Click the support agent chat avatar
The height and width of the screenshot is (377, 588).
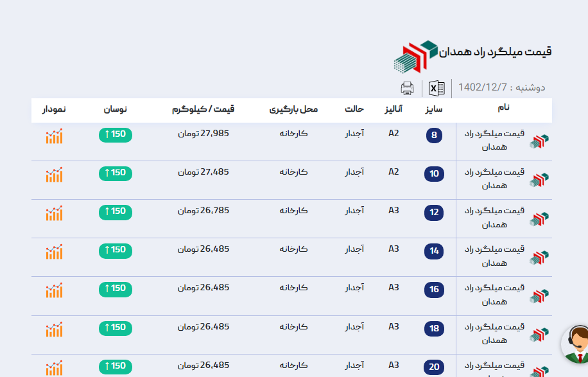click(576, 344)
